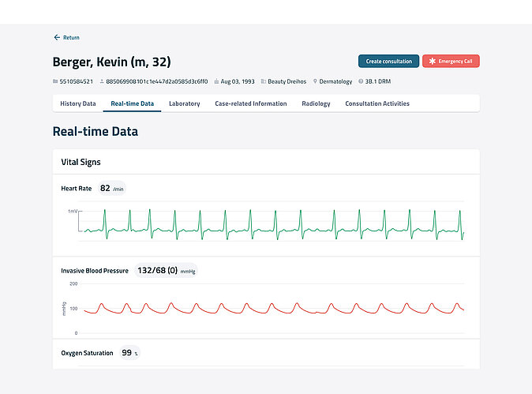Click the 3B.1 DRM room label
532x394 pixels.
[378, 81]
